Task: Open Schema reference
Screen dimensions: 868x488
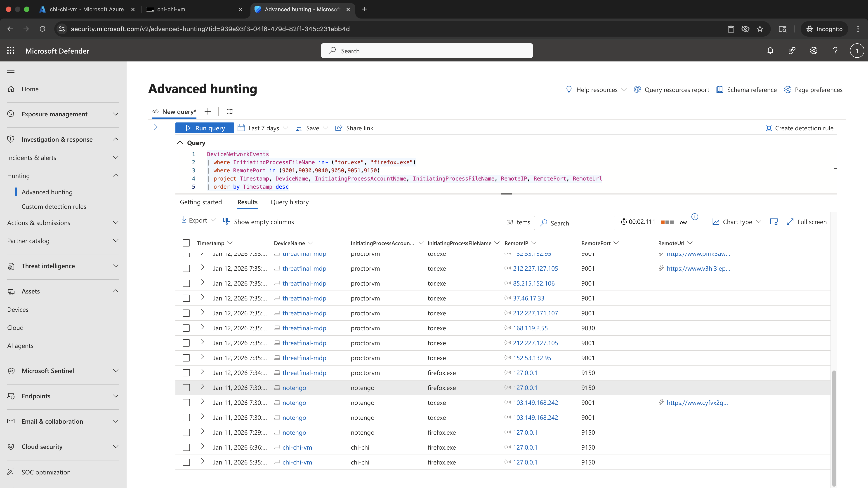Action: tap(746, 90)
